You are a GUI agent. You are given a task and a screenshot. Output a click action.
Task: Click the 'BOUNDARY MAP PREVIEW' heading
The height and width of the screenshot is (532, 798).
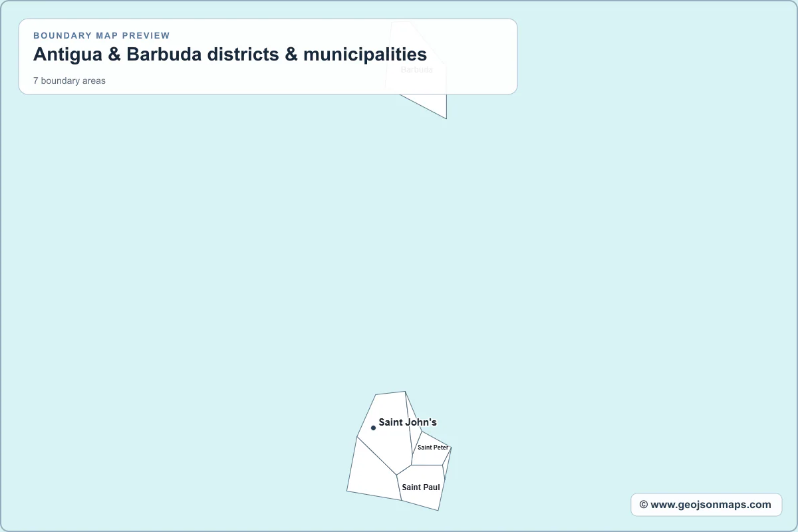[x=102, y=35]
